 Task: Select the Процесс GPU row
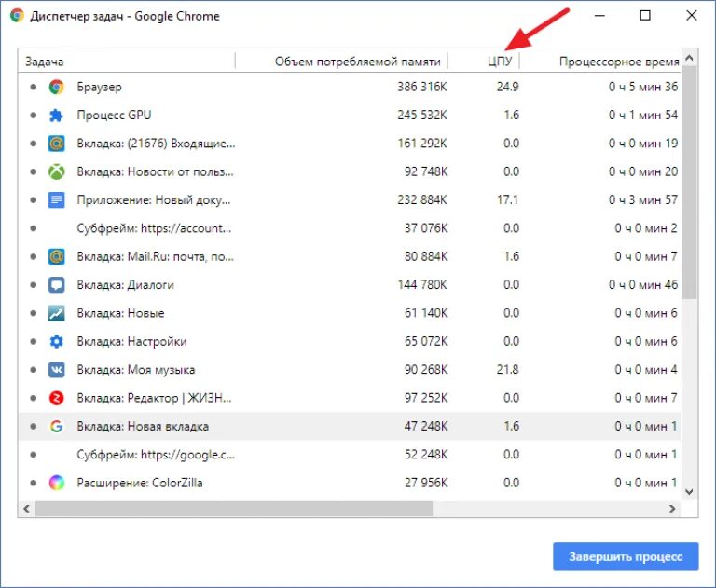350,115
